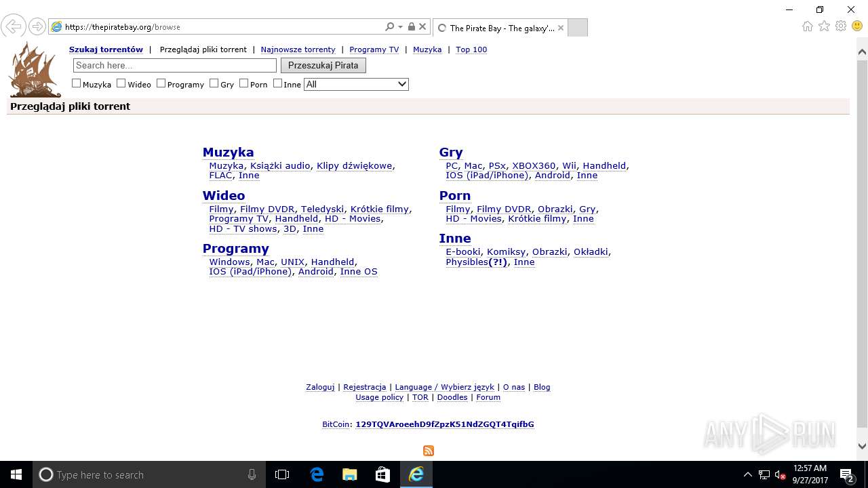Open Favorites star icon
868x488 pixels.
(x=824, y=26)
